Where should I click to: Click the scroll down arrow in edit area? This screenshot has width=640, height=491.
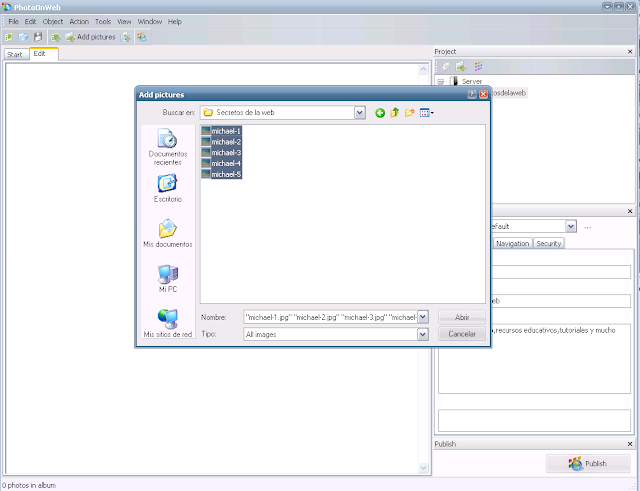[x=423, y=467]
